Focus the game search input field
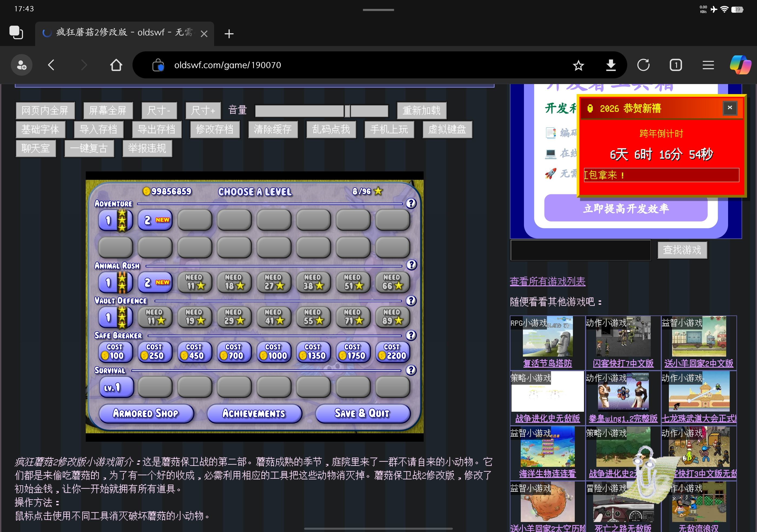 580,250
